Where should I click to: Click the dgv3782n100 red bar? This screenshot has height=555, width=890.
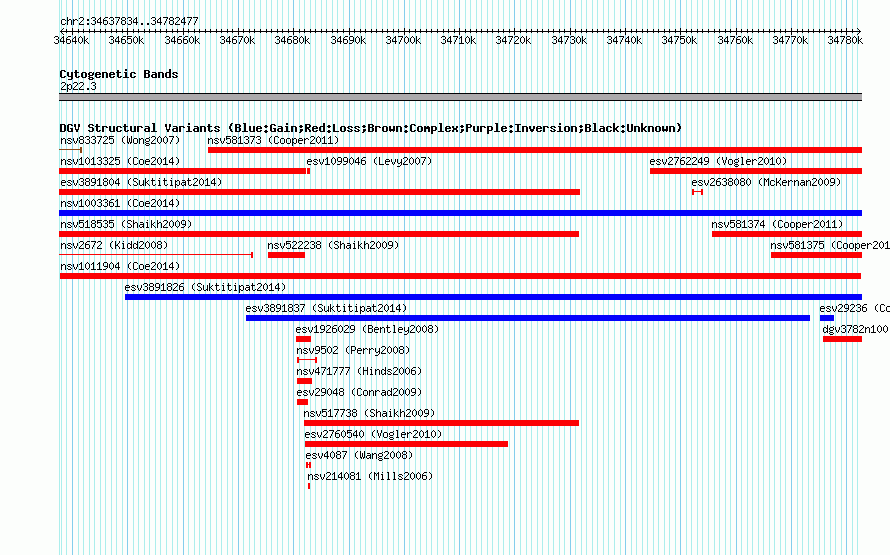pos(842,339)
